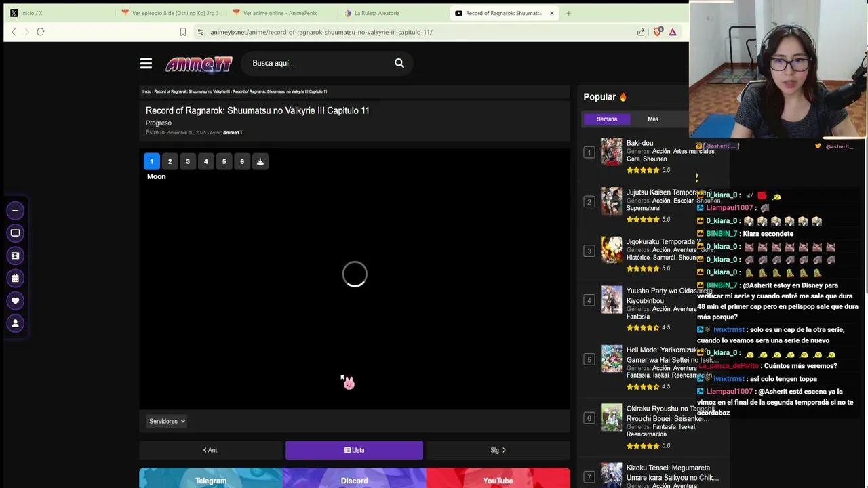The width and height of the screenshot is (868, 488).
Task: Close the Record of Ragnarok tab
Action: [x=552, y=13]
